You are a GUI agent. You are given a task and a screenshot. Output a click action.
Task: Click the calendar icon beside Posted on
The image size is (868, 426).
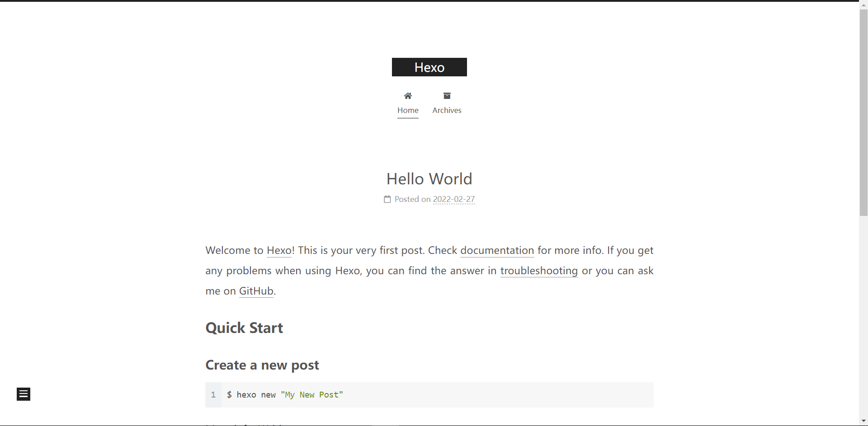(387, 199)
